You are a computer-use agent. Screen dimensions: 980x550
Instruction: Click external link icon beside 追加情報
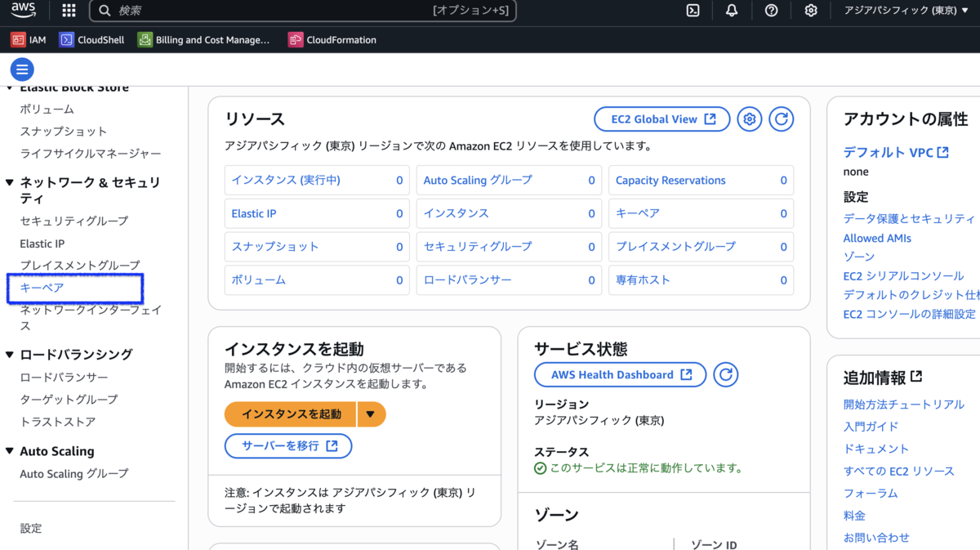click(916, 377)
